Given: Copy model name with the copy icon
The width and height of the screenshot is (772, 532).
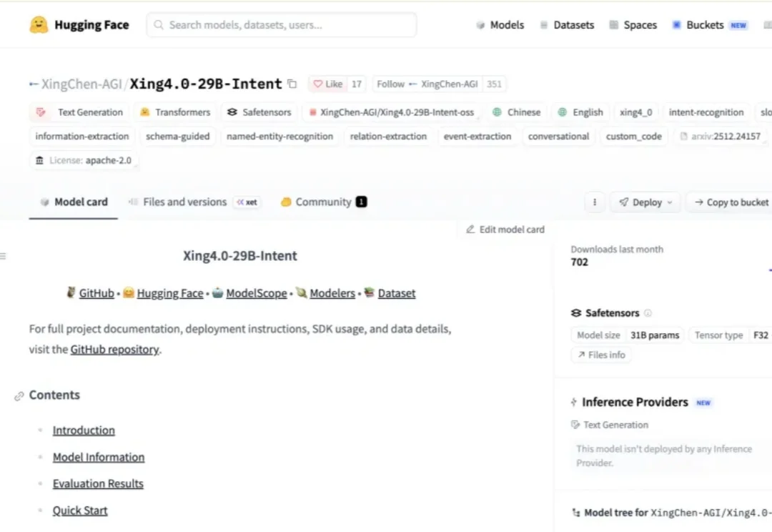Looking at the screenshot, I should click(x=292, y=84).
